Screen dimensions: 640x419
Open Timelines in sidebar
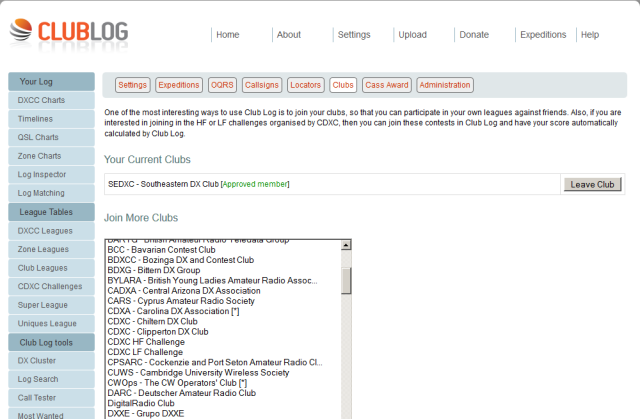51,119
